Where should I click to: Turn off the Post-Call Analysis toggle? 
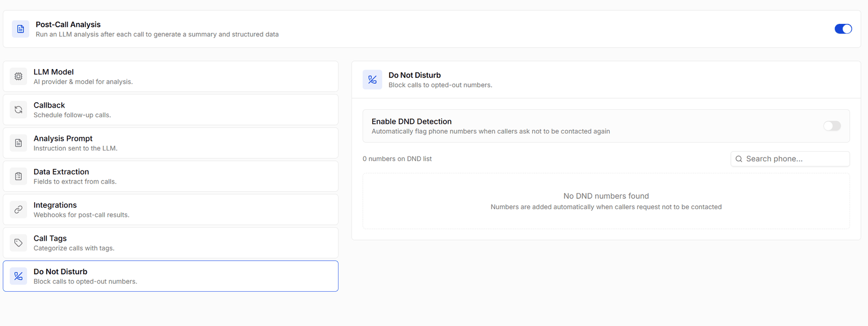pyautogui.click(x=843, y=29)
